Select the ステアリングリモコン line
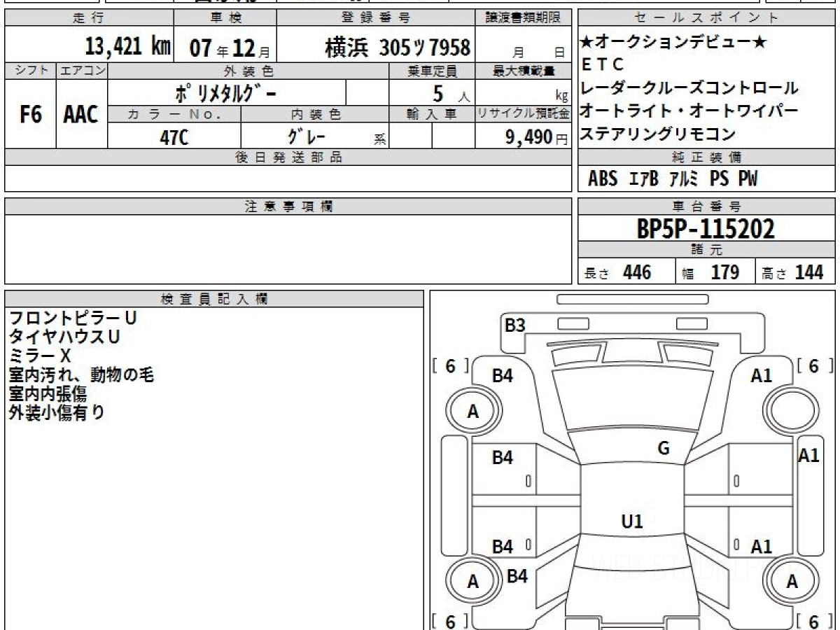The width and height of the screenshot is (840, 630). click(x=658, y=134)
